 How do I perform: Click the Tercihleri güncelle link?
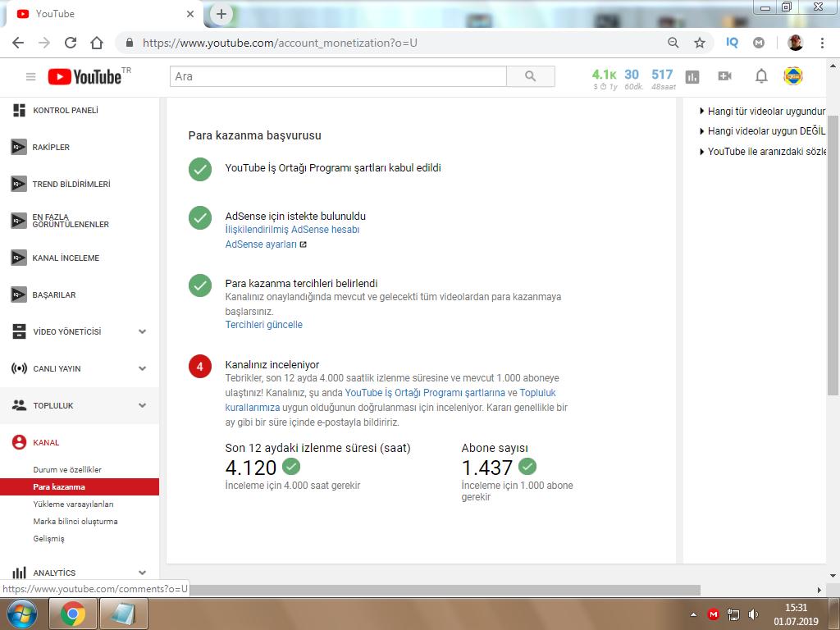[263, 325]
